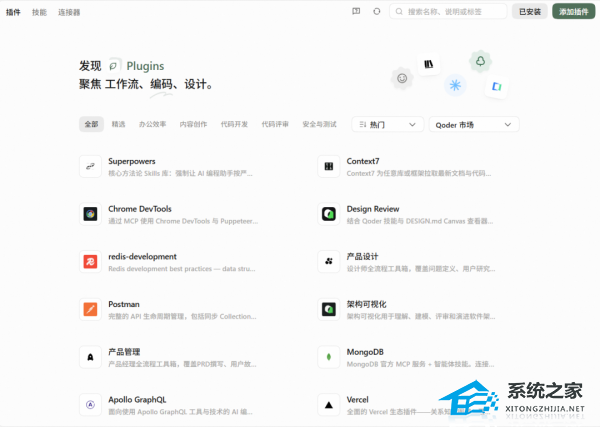Click the magnifier icon in search box
Image resolution: width=600 pixels, height=427 pixels.
(x=399, y=11)
